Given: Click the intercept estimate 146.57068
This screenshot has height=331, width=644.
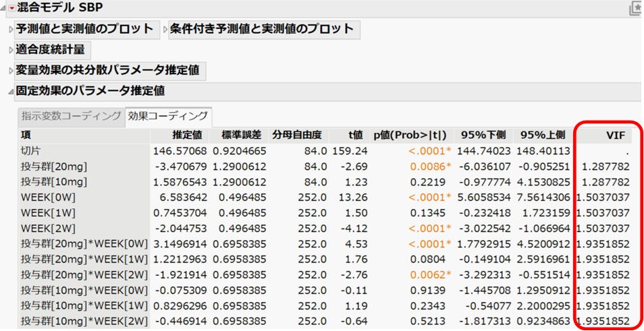Looking at the screenshot, I should tap(180, 152).
